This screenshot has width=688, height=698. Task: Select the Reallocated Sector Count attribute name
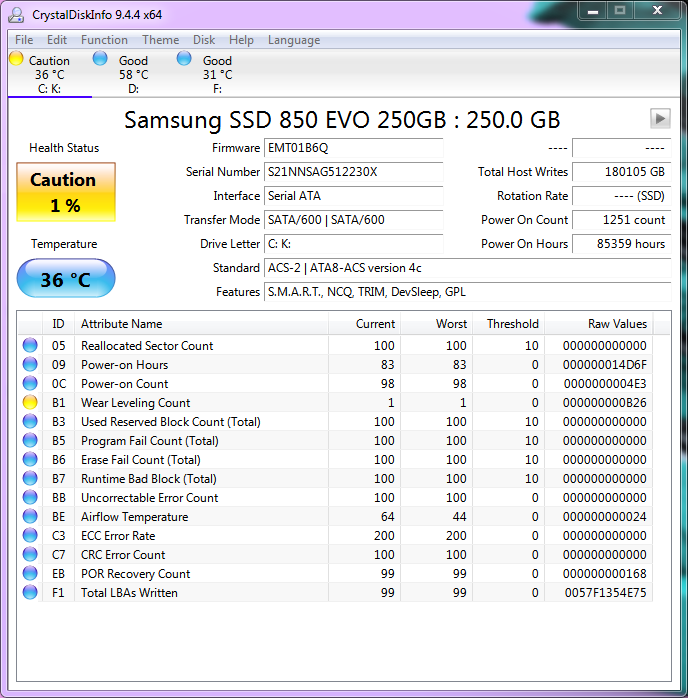[x=147, y=345]
